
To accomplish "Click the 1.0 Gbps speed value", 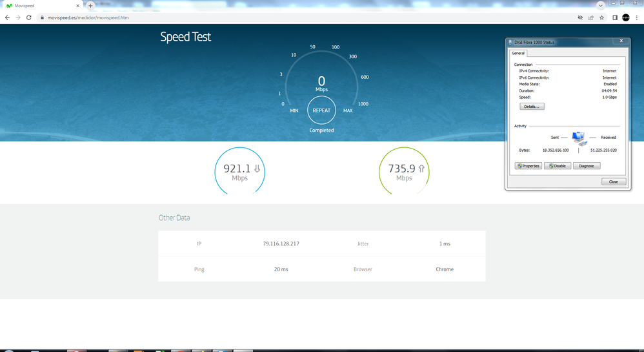I will pyautogui.click(x=610, y=98).
